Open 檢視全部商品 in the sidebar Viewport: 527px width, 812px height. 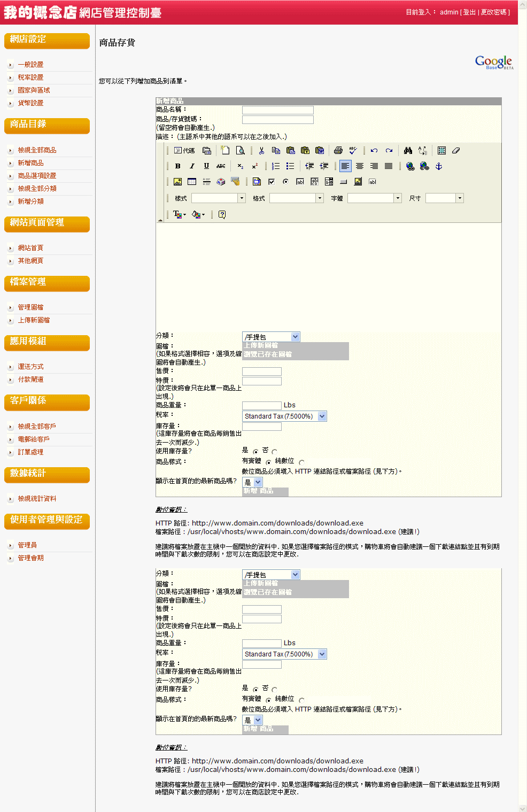pos(37,150)
